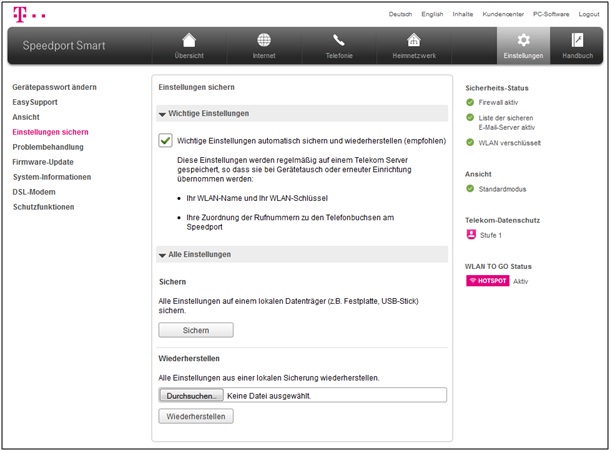Open Firmware-Update in sidebar
Image resolution: width=611 pixels, height=451 pixels.
[43, 162]
